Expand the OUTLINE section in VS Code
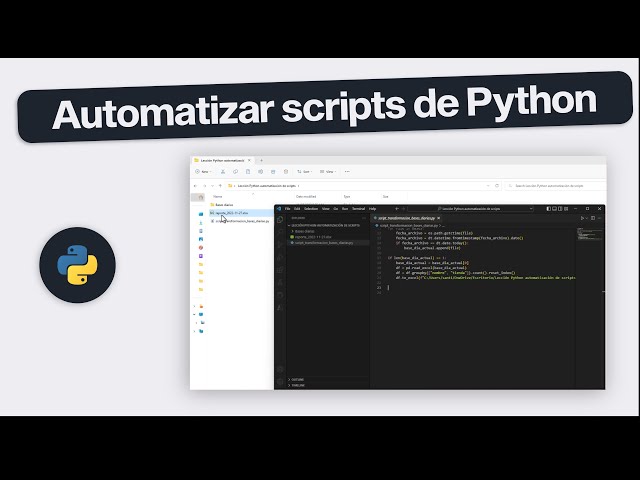640x480 pixels. click(x=296, y=380)
